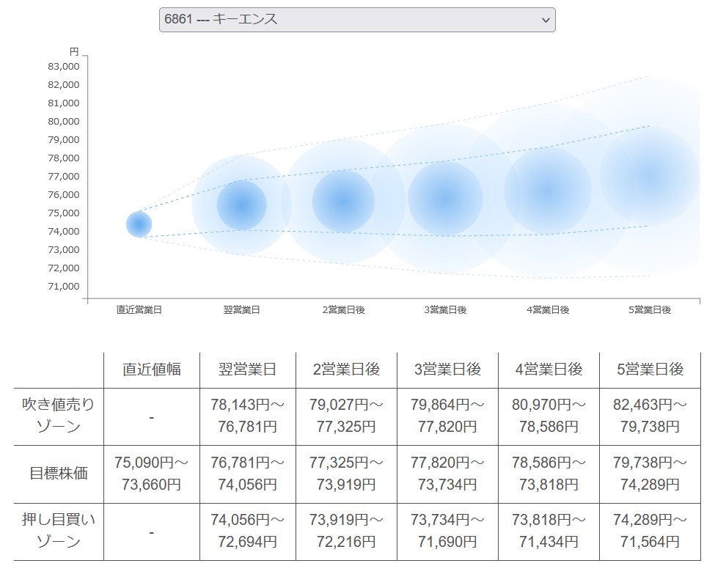The width and height of the screenshot is (715, 588).
Task: Click x-axis label 直近営業日
Action: 139,310
